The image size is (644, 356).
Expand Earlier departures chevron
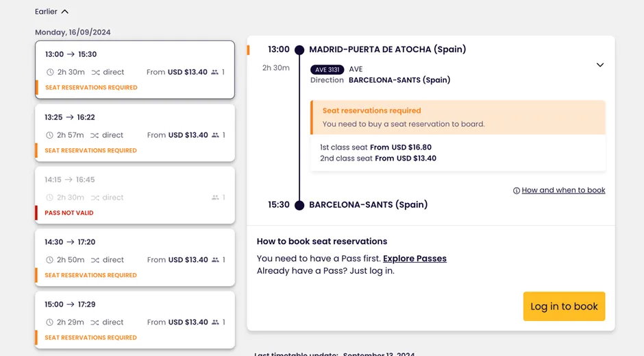pos(65,12)
